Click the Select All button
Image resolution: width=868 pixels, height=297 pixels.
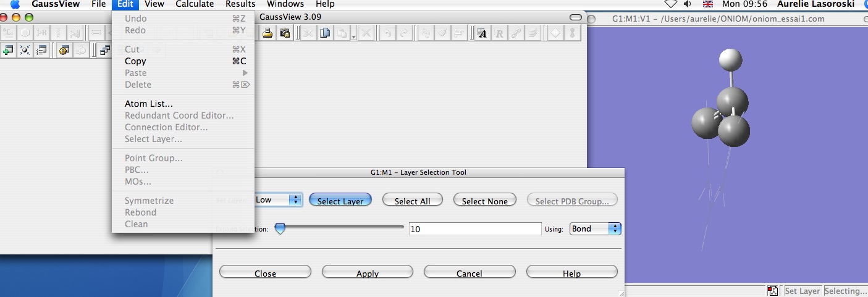point(412,200)
